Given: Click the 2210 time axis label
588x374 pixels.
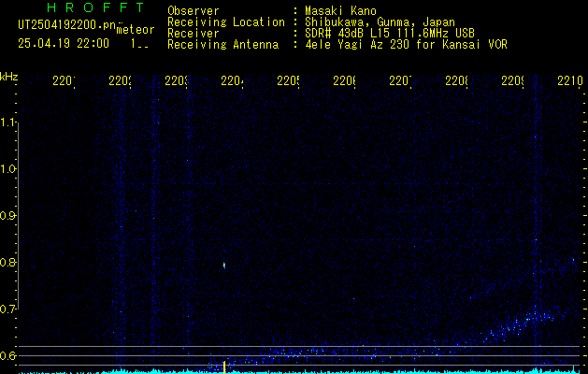Looking at the screenshot, I should [570, 80].
